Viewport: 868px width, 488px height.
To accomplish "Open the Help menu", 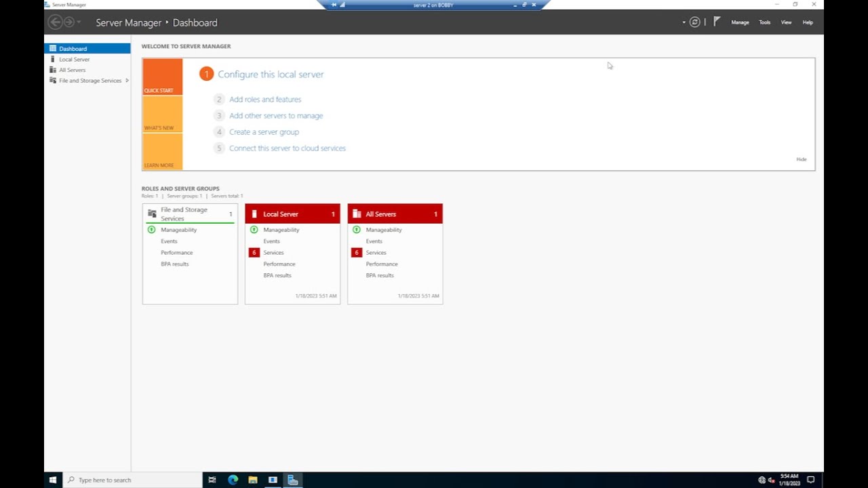I will pyautogui.click(x=808, y=22).
